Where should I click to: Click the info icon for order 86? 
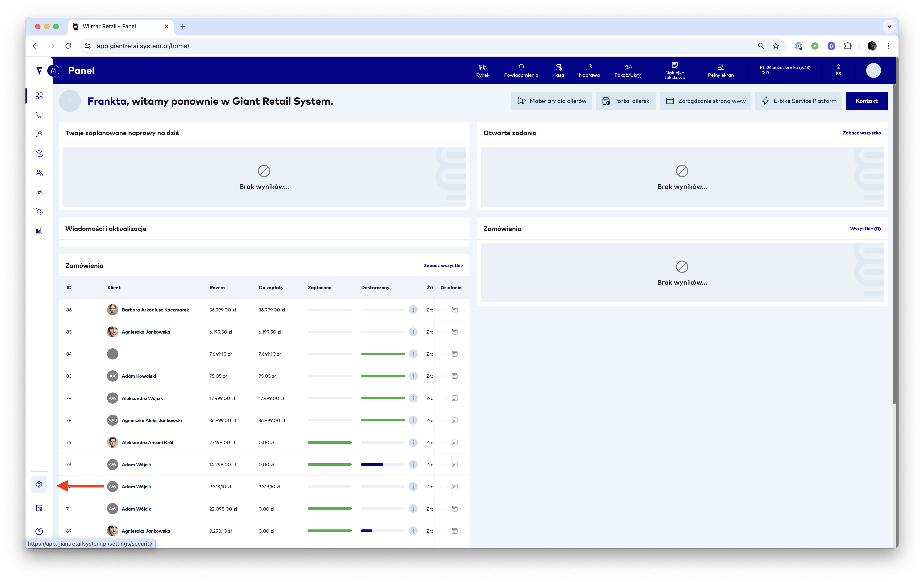(413, 310)
